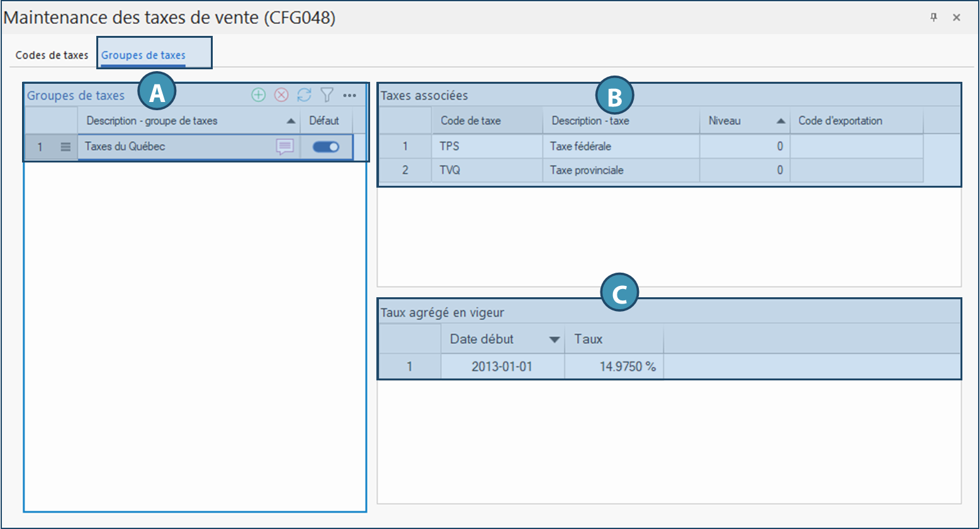980x529 pixels.
Task: Add a new tax group with plus icon
Action: point(258,95)
